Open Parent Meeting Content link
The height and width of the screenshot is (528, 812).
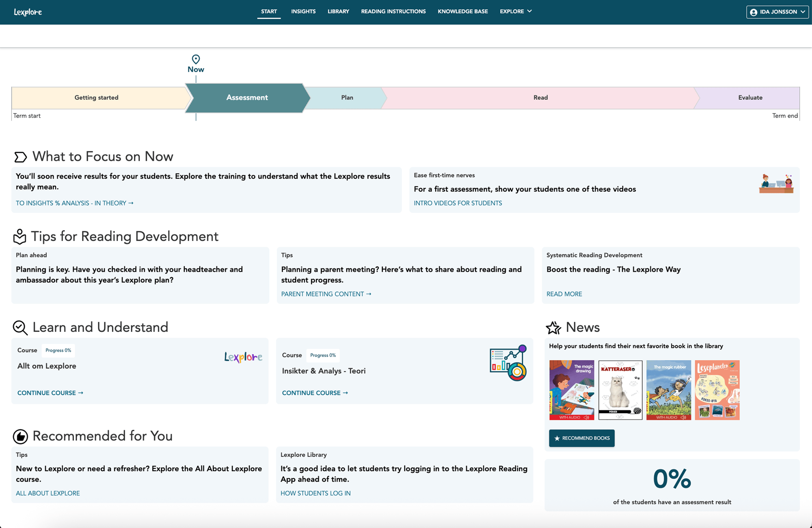pyautogui.click(x=326, y=294)
